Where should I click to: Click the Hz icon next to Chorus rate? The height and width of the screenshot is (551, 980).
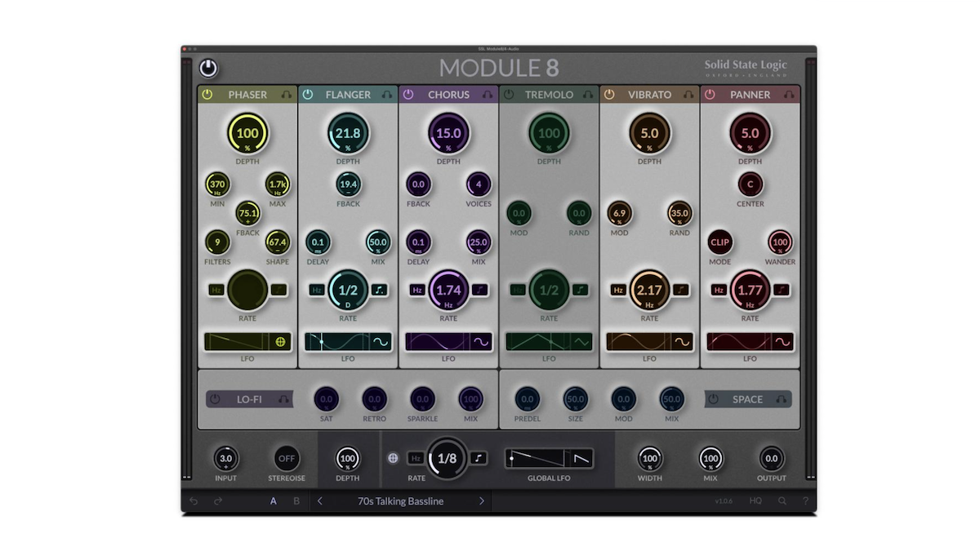(x=416, y=289)
